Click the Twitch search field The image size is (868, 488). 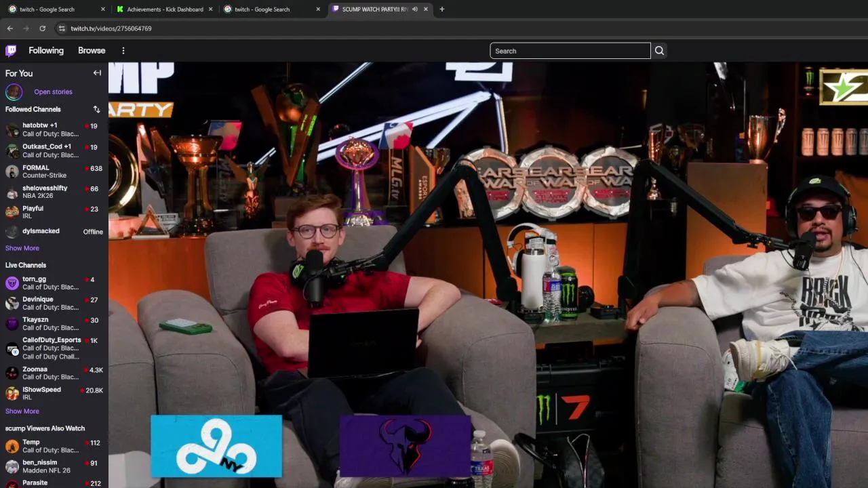[570, 51]
